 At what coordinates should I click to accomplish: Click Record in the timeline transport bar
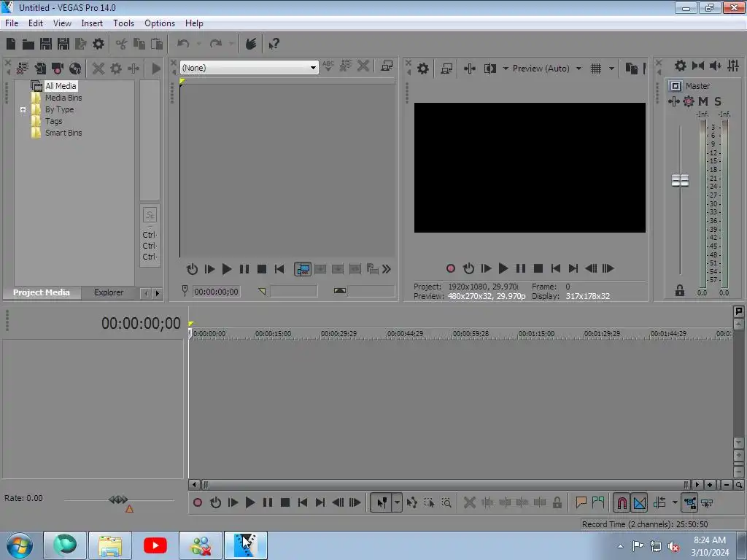pyautogui.click(x=198, y=502)
